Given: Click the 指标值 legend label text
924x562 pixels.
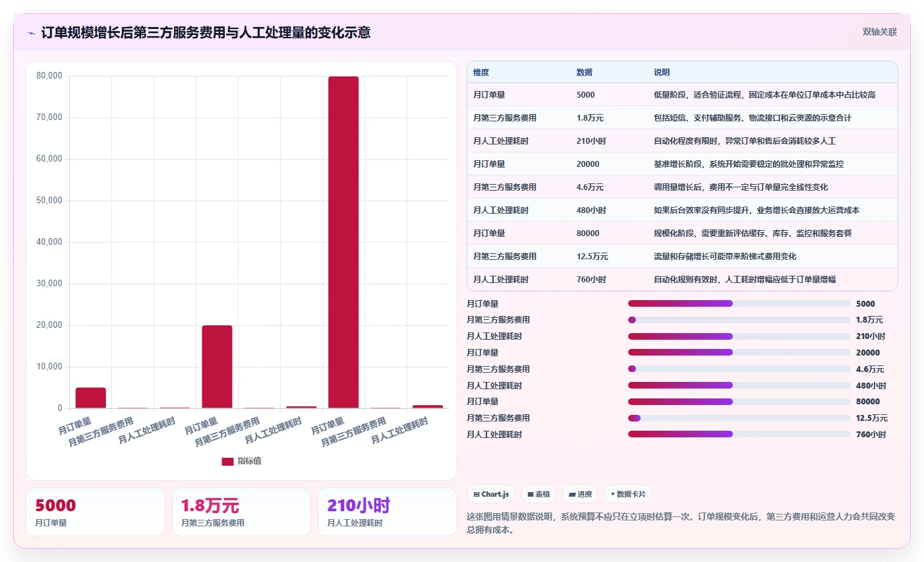Looking at the screenshot, I should click(x=250, y=461).
